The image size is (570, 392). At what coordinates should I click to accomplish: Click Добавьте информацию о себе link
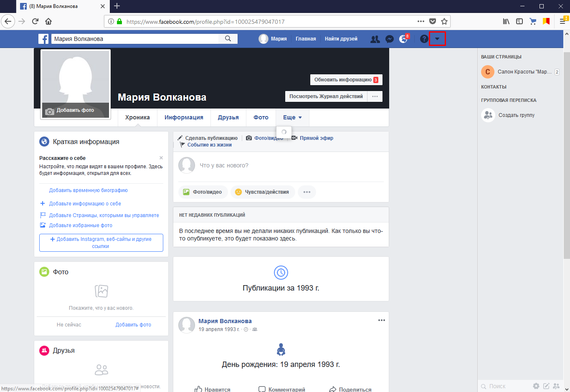click(85, 204)
